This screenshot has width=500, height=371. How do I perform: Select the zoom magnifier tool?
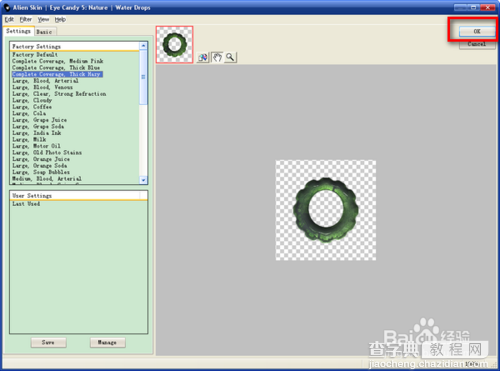tap(230, 57)
